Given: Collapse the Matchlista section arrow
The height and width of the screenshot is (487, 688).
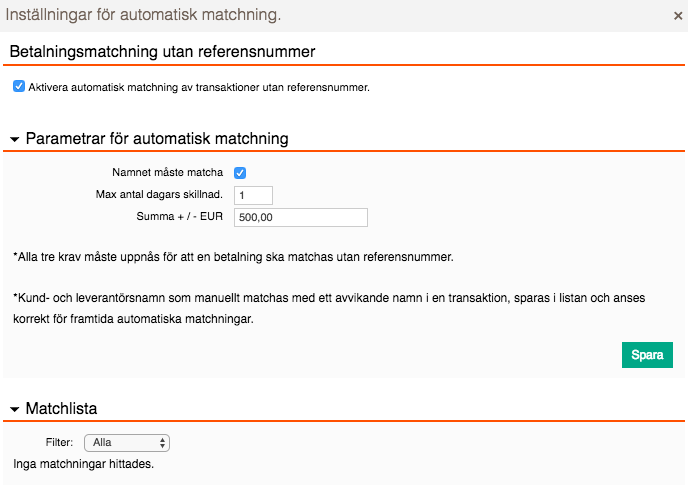Looking at the screenshot, I should point(14,409).
